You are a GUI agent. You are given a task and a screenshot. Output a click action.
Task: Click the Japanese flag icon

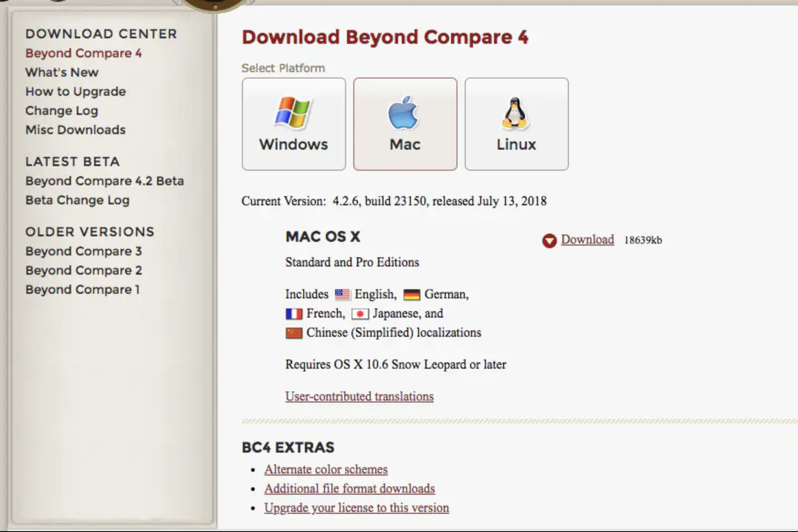tap(360, 314)
